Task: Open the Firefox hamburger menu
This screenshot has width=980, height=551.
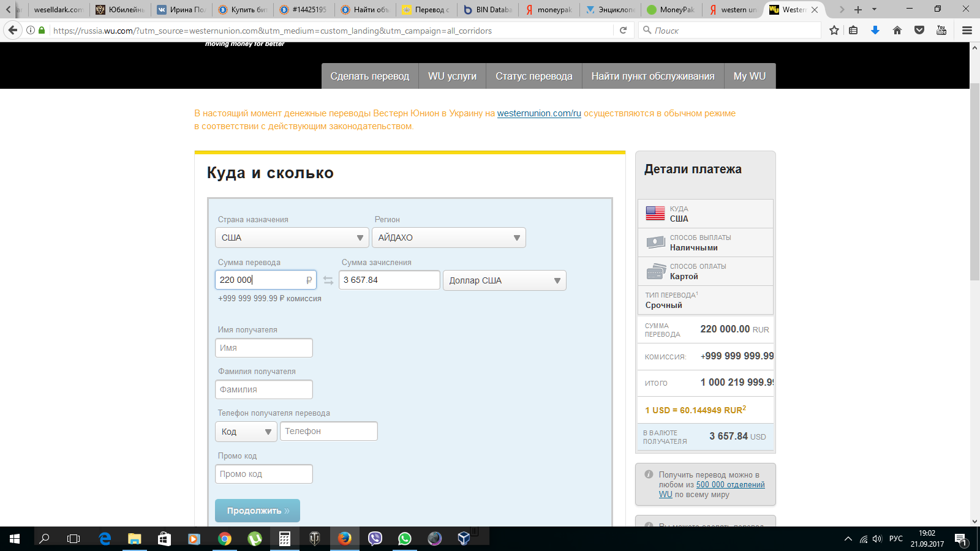Action: (x=967, y=30)
